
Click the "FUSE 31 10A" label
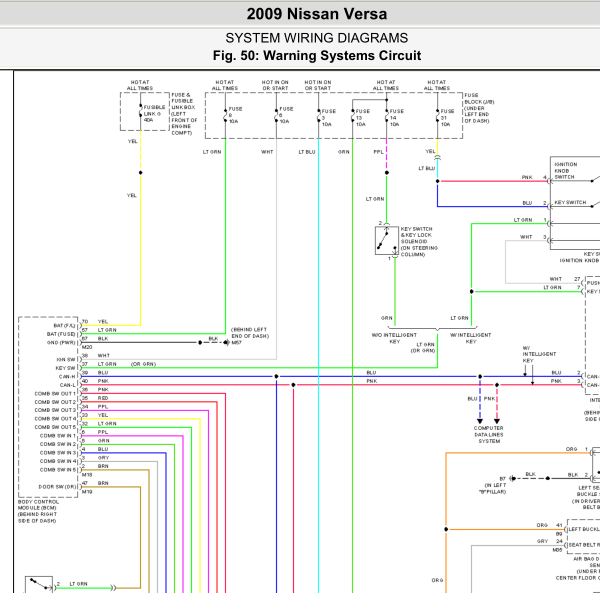447,117
